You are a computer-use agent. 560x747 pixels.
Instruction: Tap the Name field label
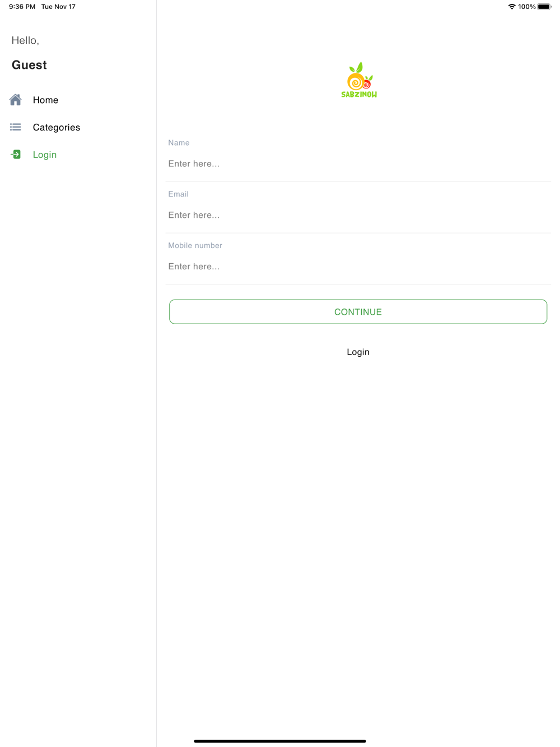point(179,143)
